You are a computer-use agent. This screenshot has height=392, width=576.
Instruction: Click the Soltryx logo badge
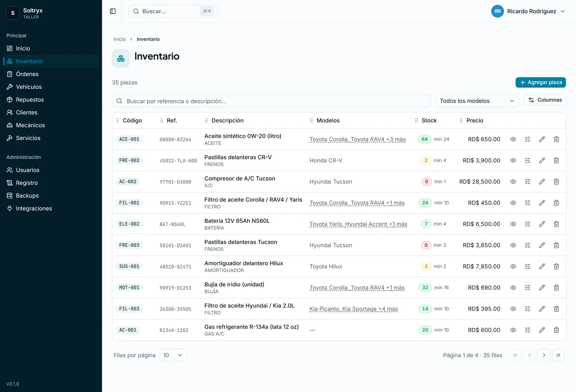[13, 13]
